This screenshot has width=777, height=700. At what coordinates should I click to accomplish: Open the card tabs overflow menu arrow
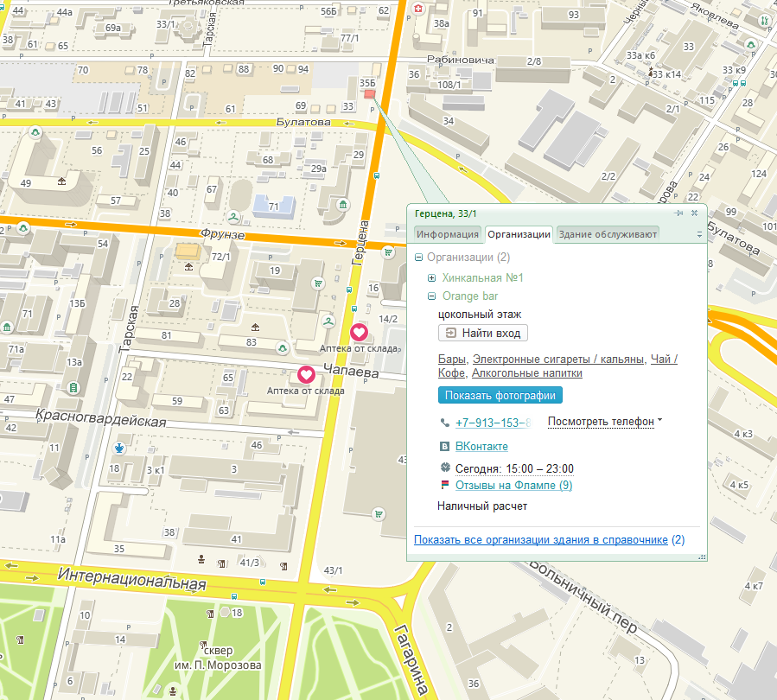point(699,234)
